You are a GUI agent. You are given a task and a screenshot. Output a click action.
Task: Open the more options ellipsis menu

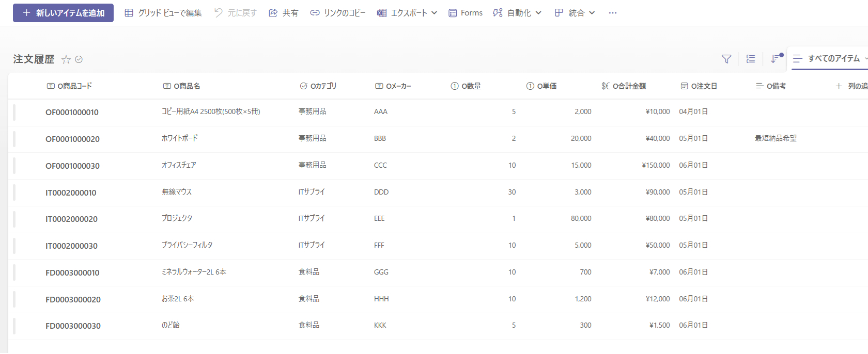(x=613, y=13)
